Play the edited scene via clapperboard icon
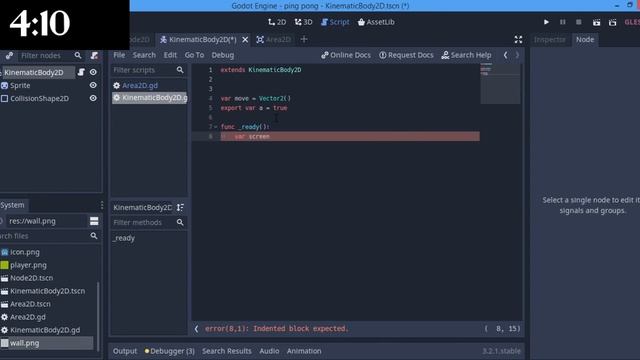This screenshot has width=640, height=360. point(596,22)
